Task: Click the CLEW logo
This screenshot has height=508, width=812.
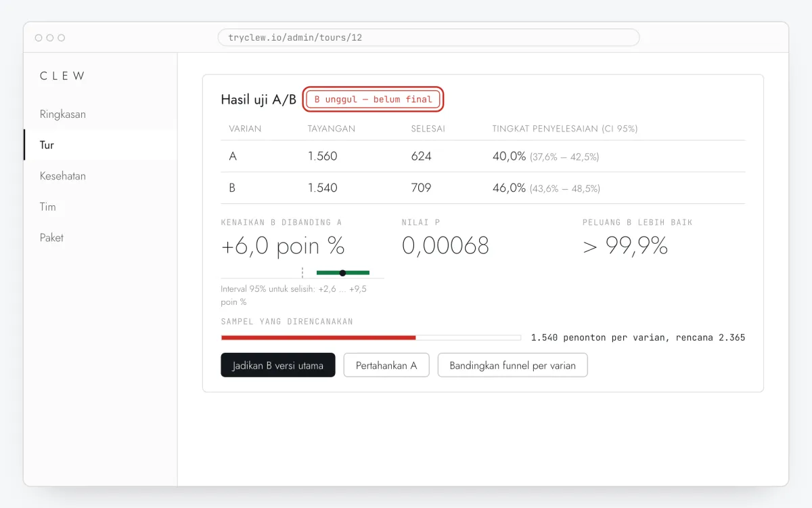Action: pyautogui.click(x=62, y=76)
